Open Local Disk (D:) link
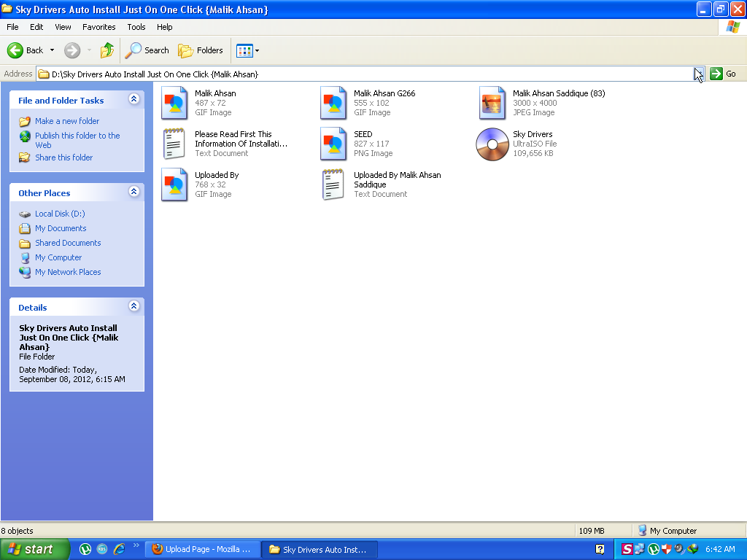This screenshot has width=747, height=560. tap(60, 214)
